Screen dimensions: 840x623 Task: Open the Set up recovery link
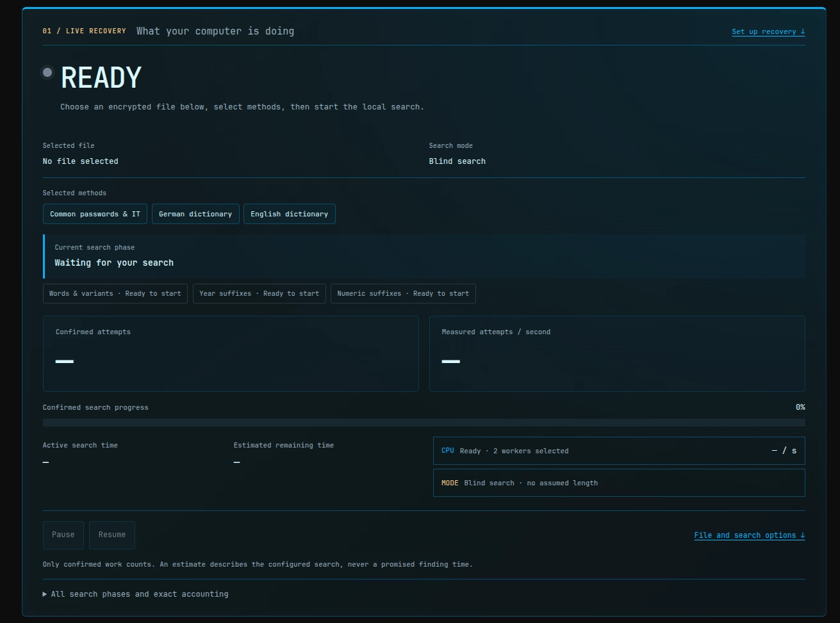tap(768, 31)
